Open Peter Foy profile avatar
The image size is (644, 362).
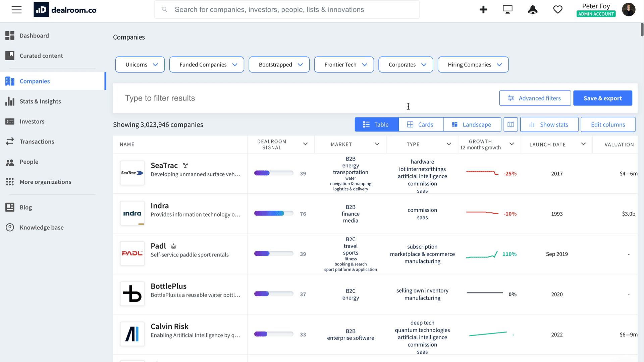[x=629, y=10]
